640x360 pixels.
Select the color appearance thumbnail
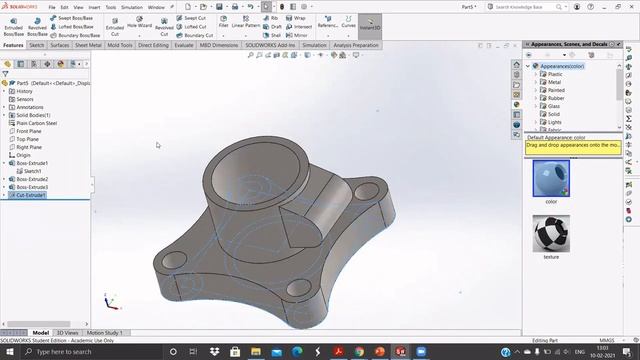[x=551, y=178]
